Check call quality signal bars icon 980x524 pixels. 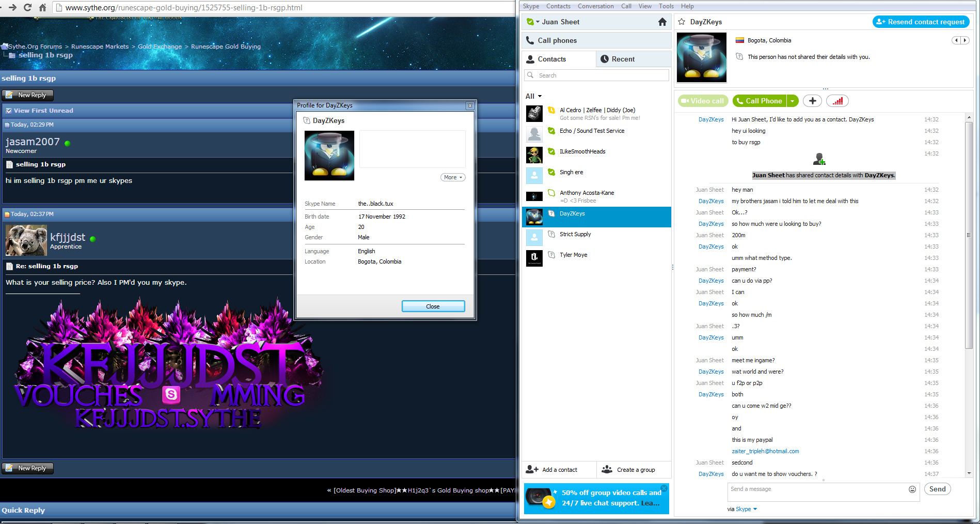click(x=837, y=101)
